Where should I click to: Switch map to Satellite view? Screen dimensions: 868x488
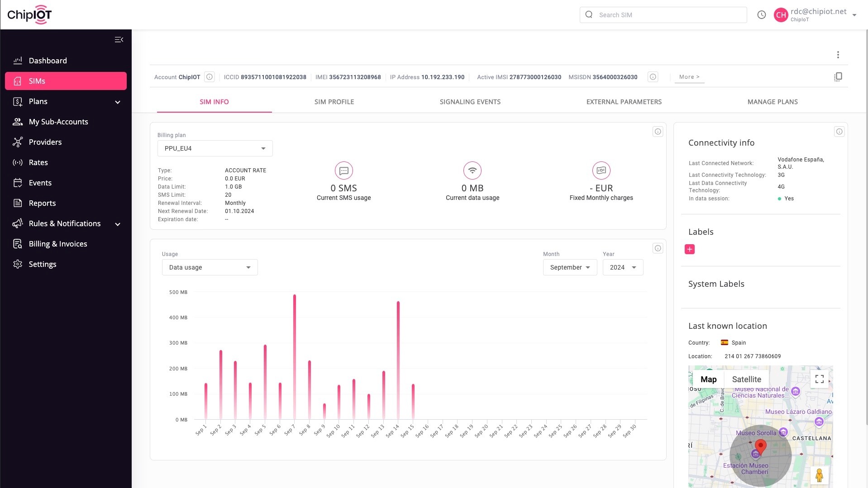pos(747,379)
